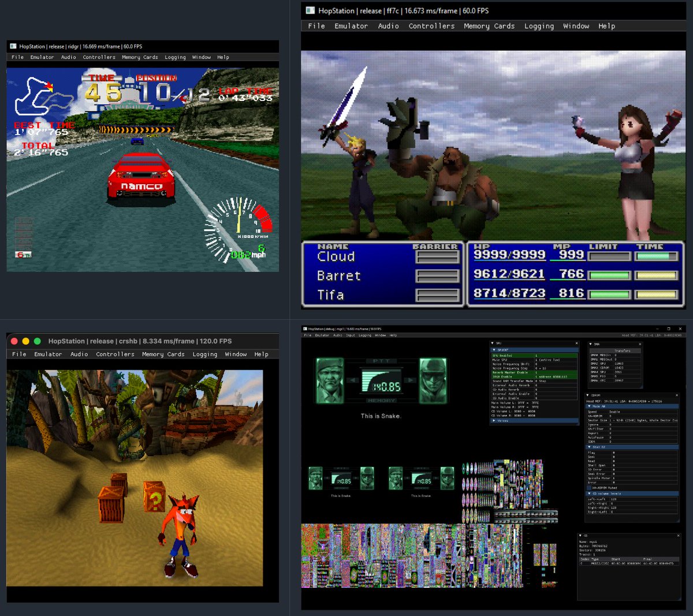Open Emulator menu in ridgr window
Screen dimensions: 693x616
coord(42,57)
